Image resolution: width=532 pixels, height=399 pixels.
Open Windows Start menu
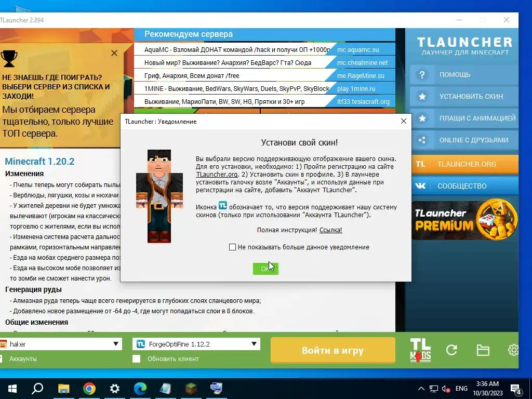12,389
